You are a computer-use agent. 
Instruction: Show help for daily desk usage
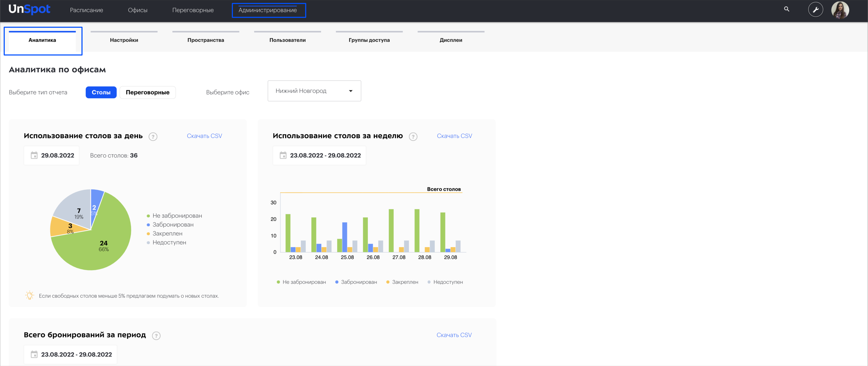[x=153, y=137]
